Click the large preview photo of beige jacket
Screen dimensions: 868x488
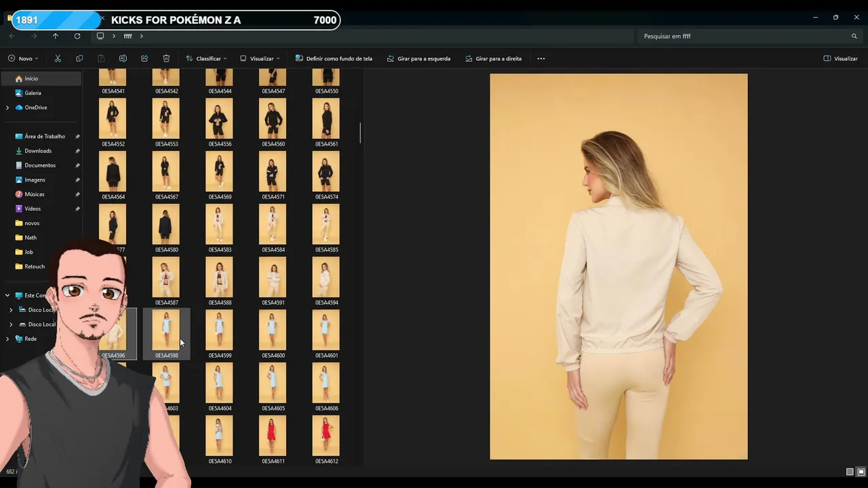click(x=618, y=266)
